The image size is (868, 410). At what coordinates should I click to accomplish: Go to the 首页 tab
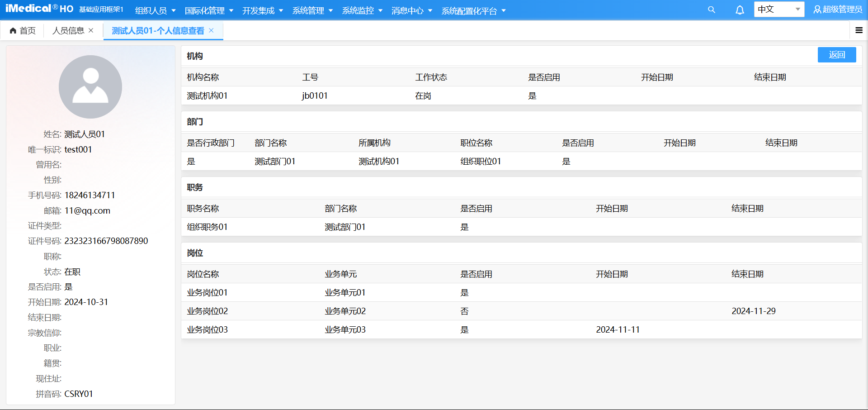click(x=27, y=30)
